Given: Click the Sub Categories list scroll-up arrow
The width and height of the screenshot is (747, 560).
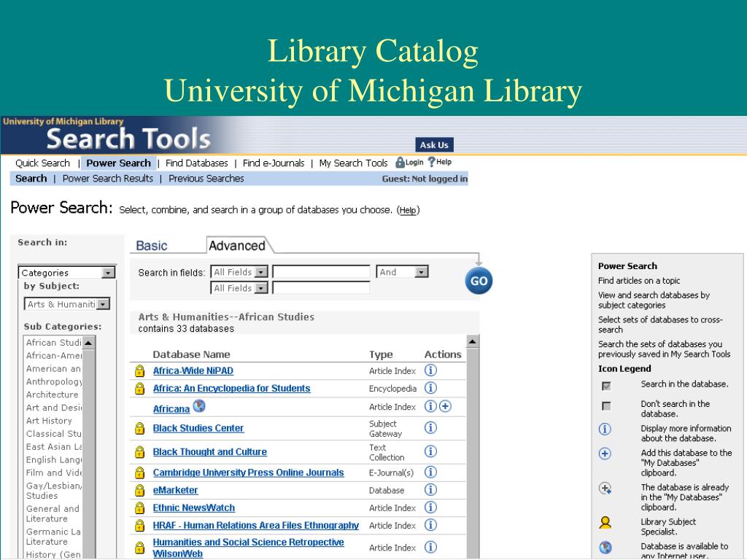Looking at the screenshot, I should 88,343.
